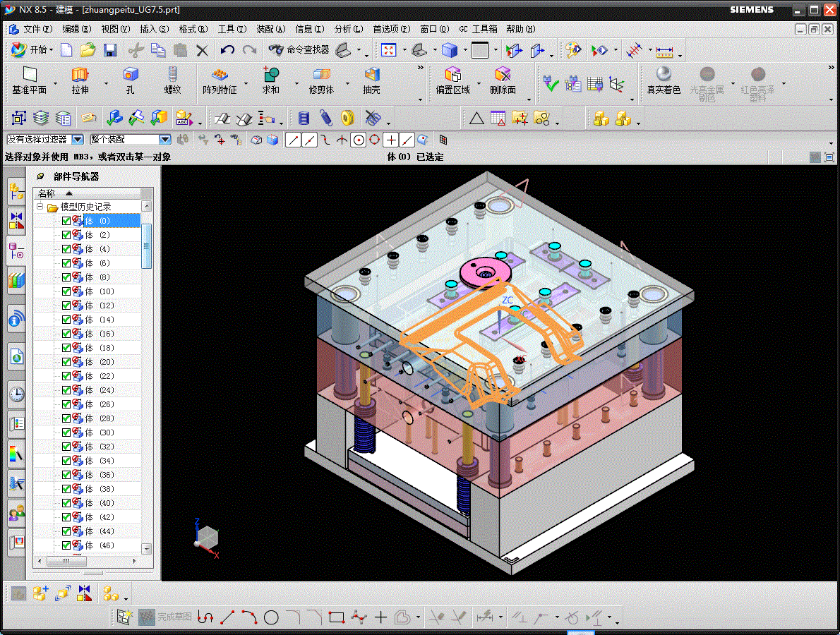Open the 帮助(H) menu
840x635 pixels.
(521, 29)
